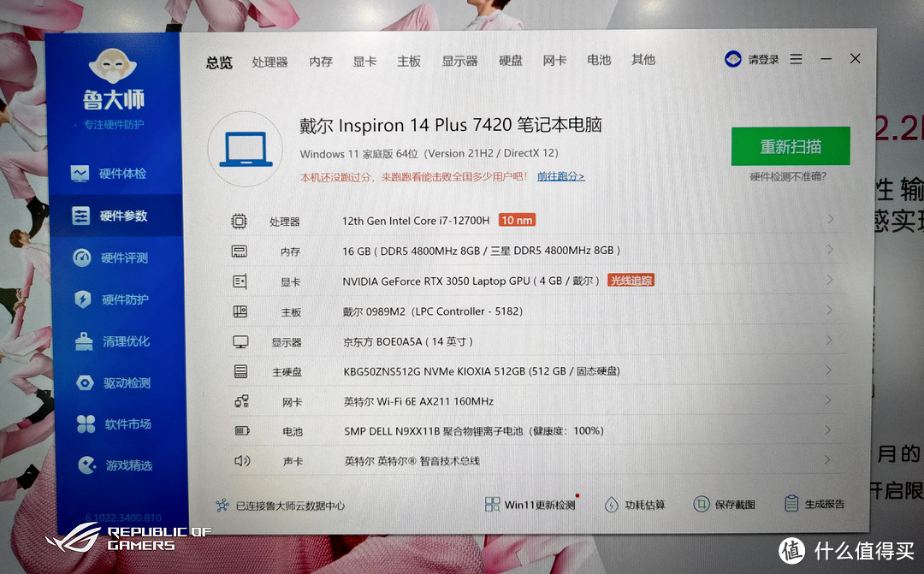Expand the 显示器 row chevron

pos(829,340)
